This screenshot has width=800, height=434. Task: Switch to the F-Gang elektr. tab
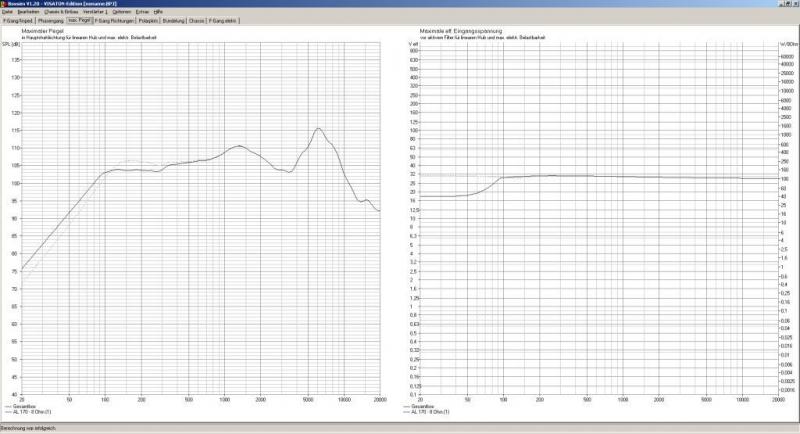[222, 21]
